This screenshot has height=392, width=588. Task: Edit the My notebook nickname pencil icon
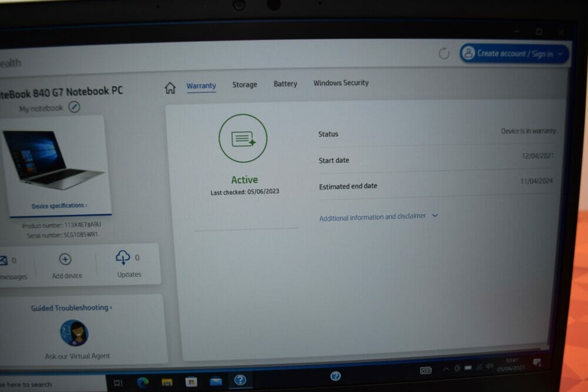tap(74, 107)
